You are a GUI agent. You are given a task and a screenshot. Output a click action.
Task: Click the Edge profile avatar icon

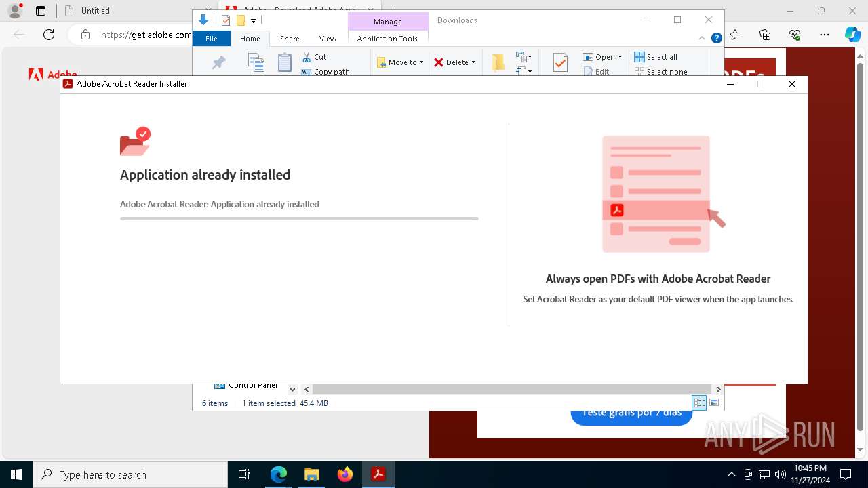15,11
